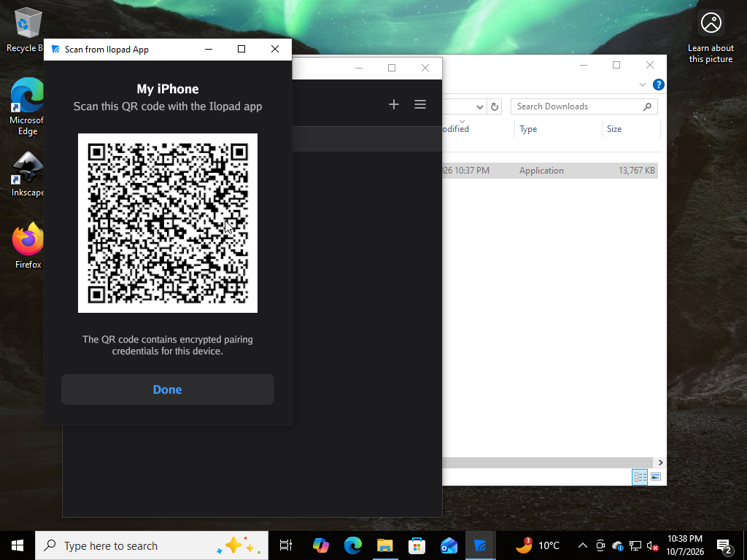Expand the File Explorer ribbon chevron
Image resolution: width=747 pixels, height=560 pixels.
642,85
